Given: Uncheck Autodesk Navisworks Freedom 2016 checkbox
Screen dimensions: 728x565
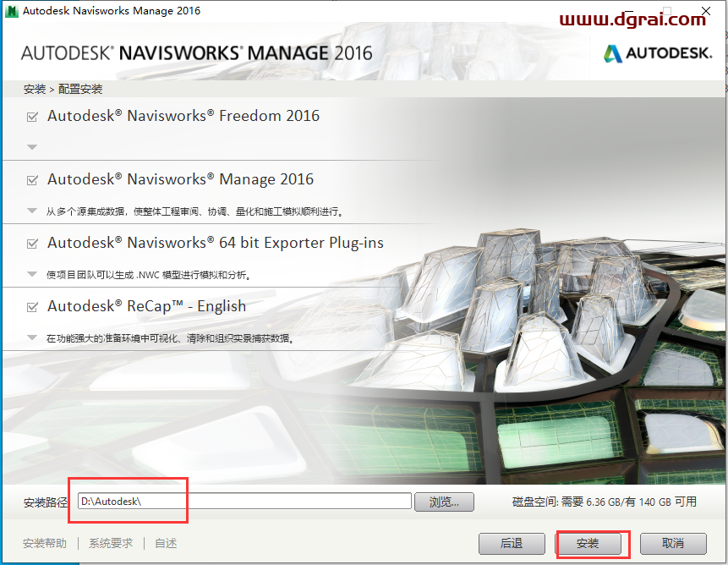Looking at the screenshot, I should 32,117.
